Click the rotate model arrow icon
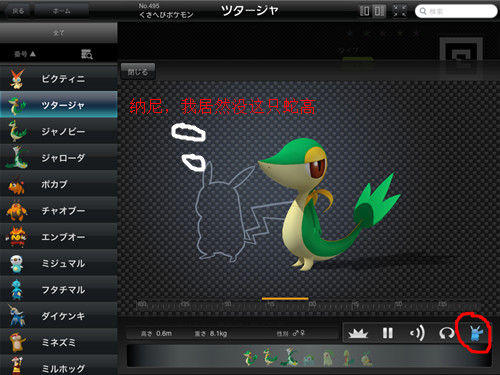This screenshot has width=500, height=375. 446,333
